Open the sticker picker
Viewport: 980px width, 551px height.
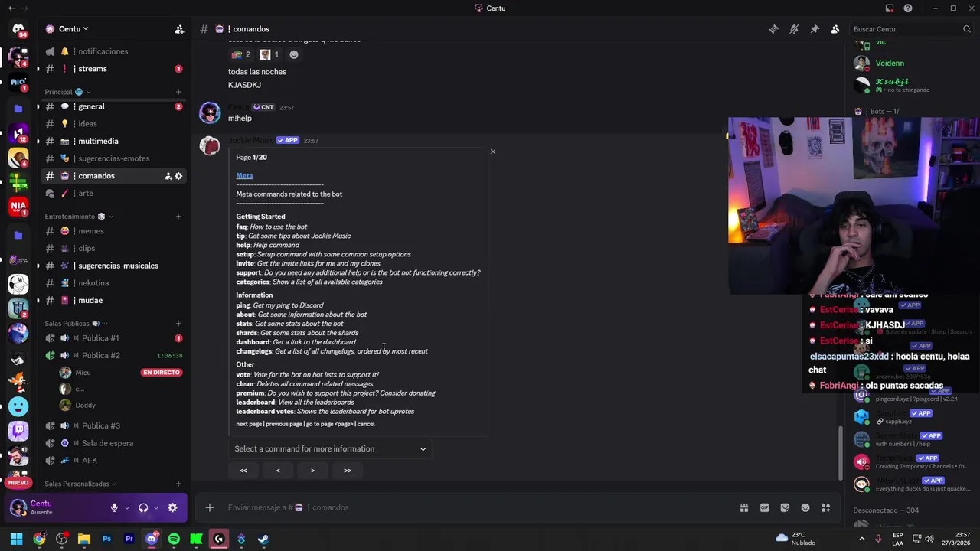(785, 507)
